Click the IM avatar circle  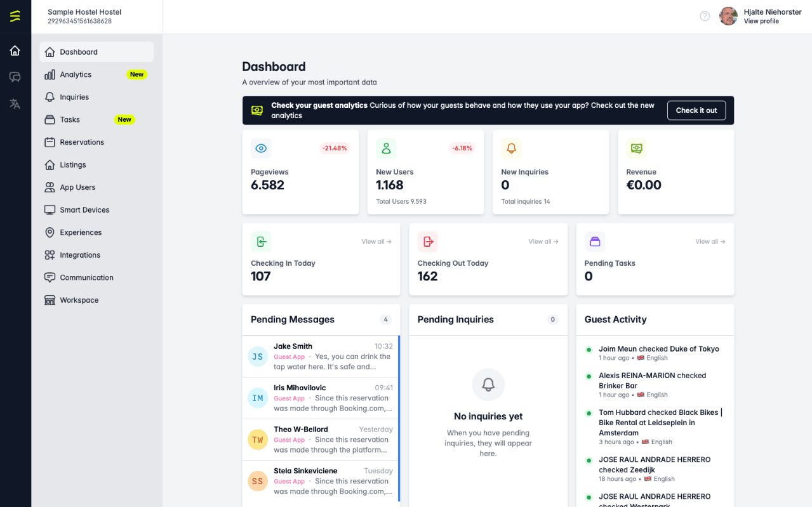point(258,398)
